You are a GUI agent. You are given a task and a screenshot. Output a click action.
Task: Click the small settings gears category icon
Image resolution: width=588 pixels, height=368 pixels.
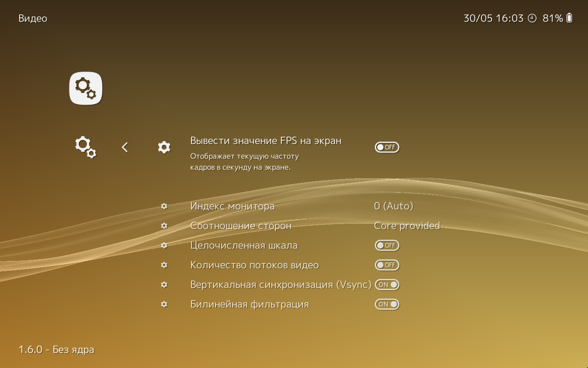(x=85, y=147)
